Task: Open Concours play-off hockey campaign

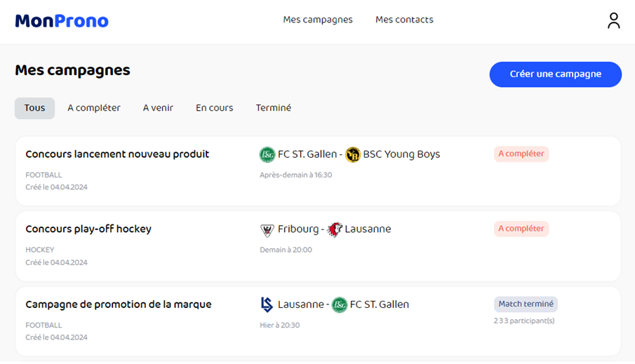Action: pos(88,229)
